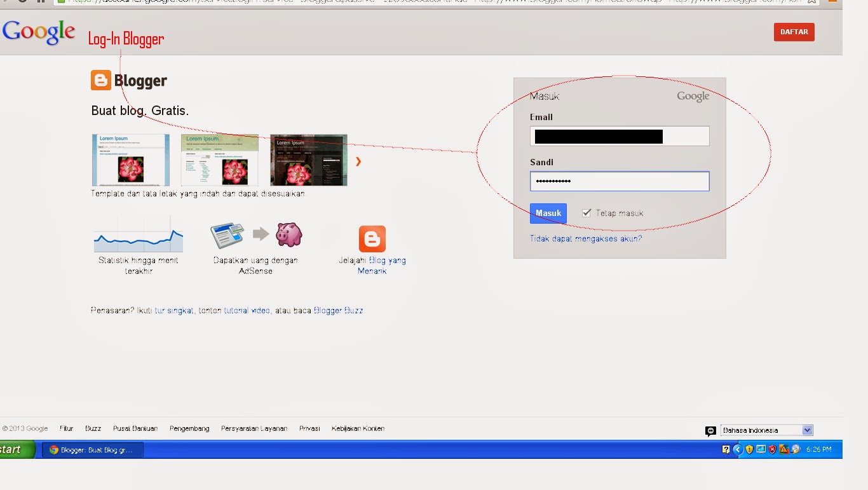
Task: Click the pink piggy bank icon
Action: (289, 235)
